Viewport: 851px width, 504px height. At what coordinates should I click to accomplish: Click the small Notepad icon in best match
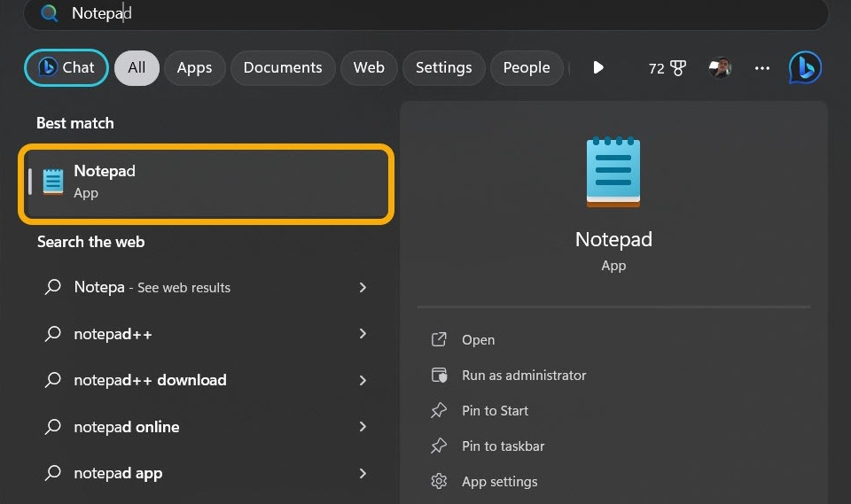coord(53,182)
